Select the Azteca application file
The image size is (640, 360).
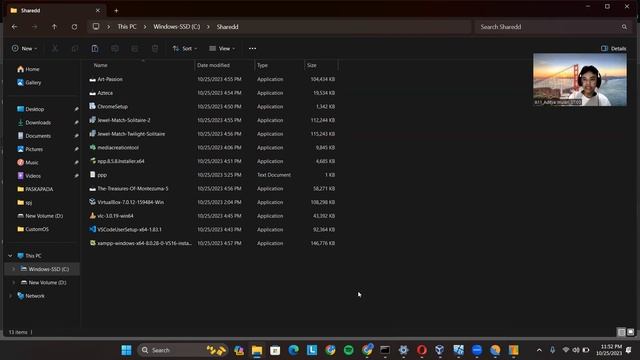pyautogui.click(x=105, y=93)
